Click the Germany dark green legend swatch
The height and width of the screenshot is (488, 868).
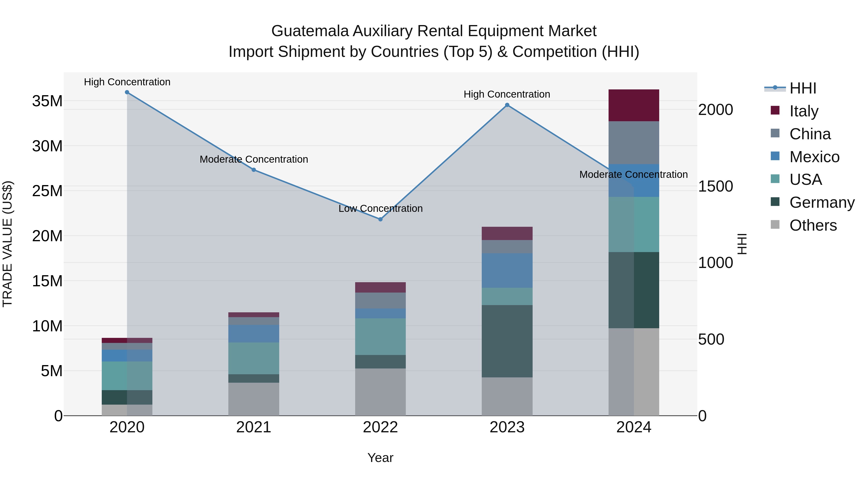pos(775,202)
